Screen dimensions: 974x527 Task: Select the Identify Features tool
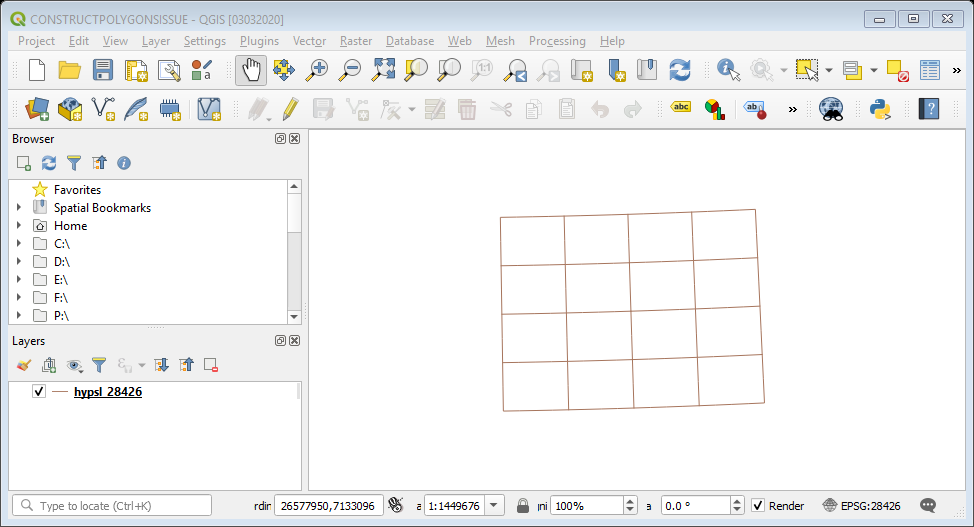728,70
